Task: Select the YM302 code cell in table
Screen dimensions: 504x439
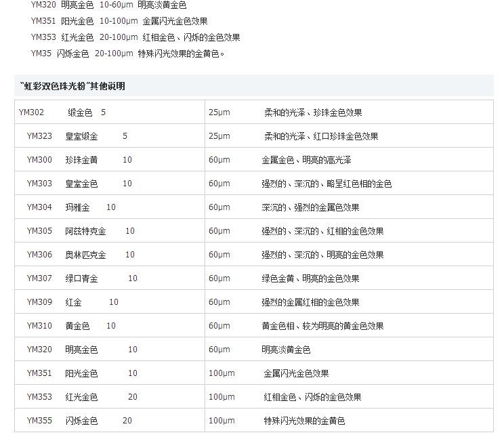Action: [x=31, y=112]
